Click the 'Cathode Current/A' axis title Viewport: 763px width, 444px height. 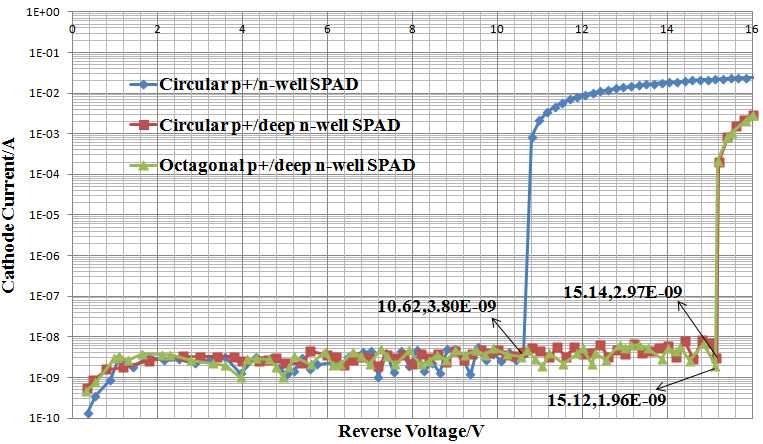click(8, 215)
